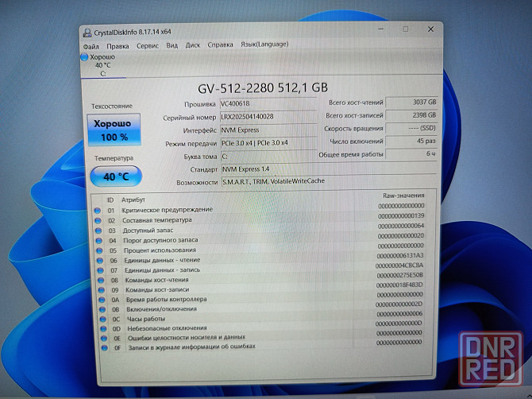The height and width of the screenshot is (399, 532).
Task: Open the Язык(Language) menu
Action: point(264,45)
